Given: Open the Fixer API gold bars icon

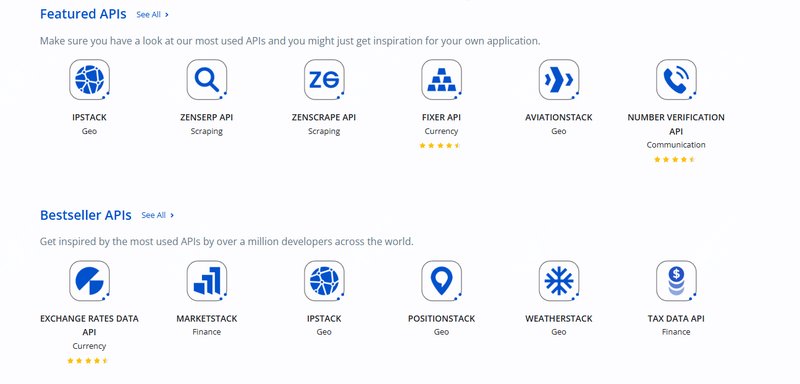Looking at the screenshot, I should point(441,80).
